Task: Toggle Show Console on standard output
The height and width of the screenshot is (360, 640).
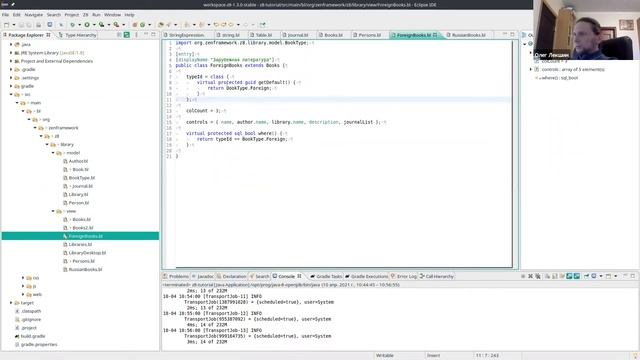Action: pyautogui.click(x=569, y=276)
